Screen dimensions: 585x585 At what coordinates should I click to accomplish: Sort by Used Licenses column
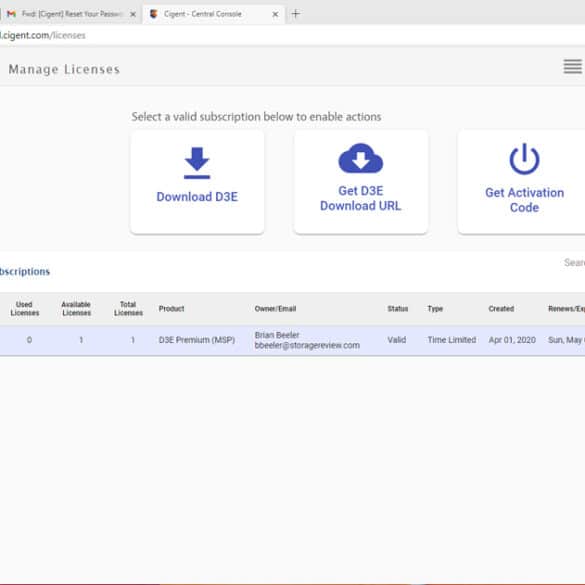[x=25, y=309]
